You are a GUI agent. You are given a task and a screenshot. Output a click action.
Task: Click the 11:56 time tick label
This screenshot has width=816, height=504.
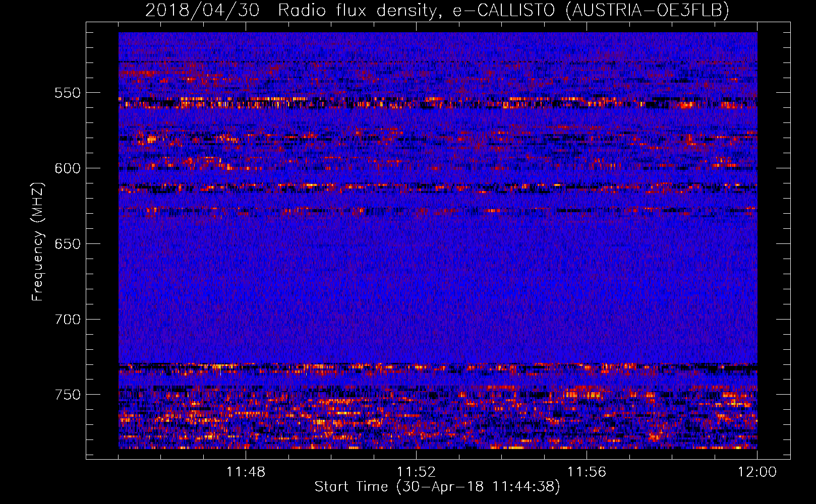[x=587, y=472]
